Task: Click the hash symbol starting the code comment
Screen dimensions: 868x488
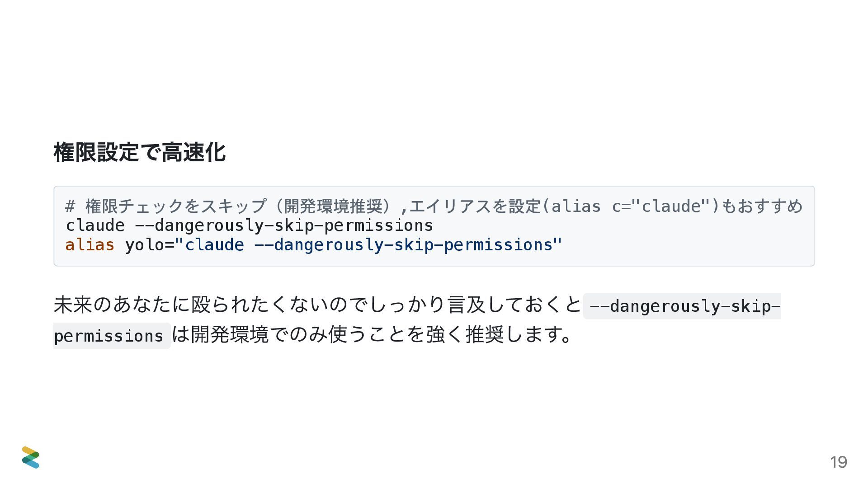Action: point(70,206)
